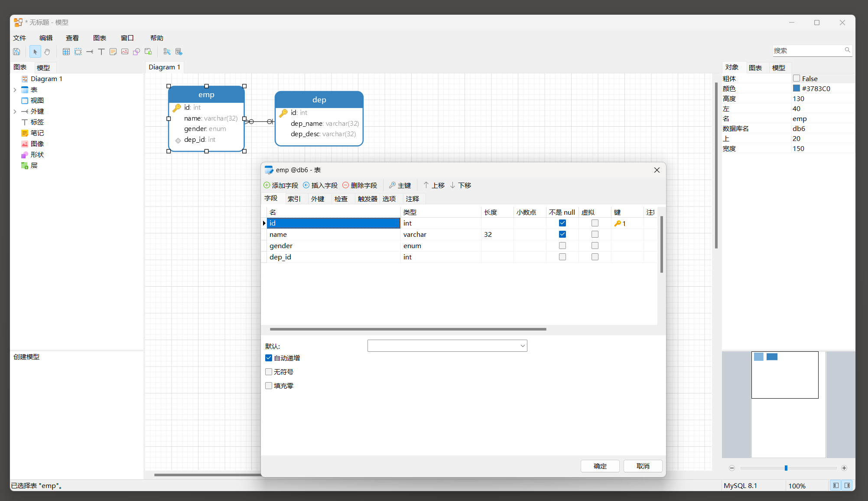This screenshot has width=868, height=501.
Task: Pick the label text tool
Action: (x=101, y=52)
